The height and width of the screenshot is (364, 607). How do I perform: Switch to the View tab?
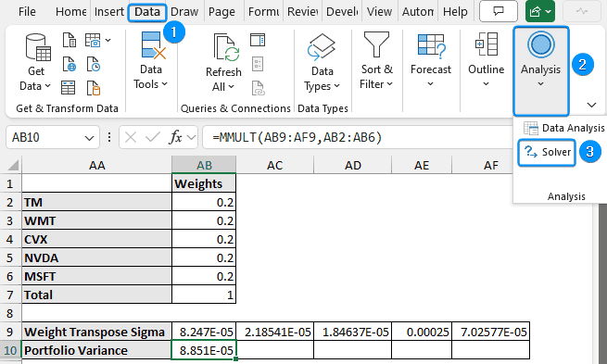click(x=379, y=12)
